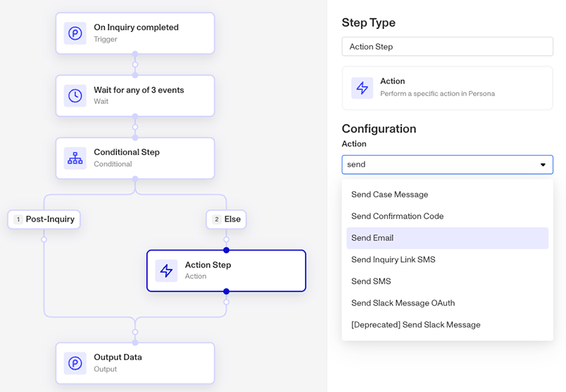Select the Deprecated Send Slack Message option

[447, 325]
